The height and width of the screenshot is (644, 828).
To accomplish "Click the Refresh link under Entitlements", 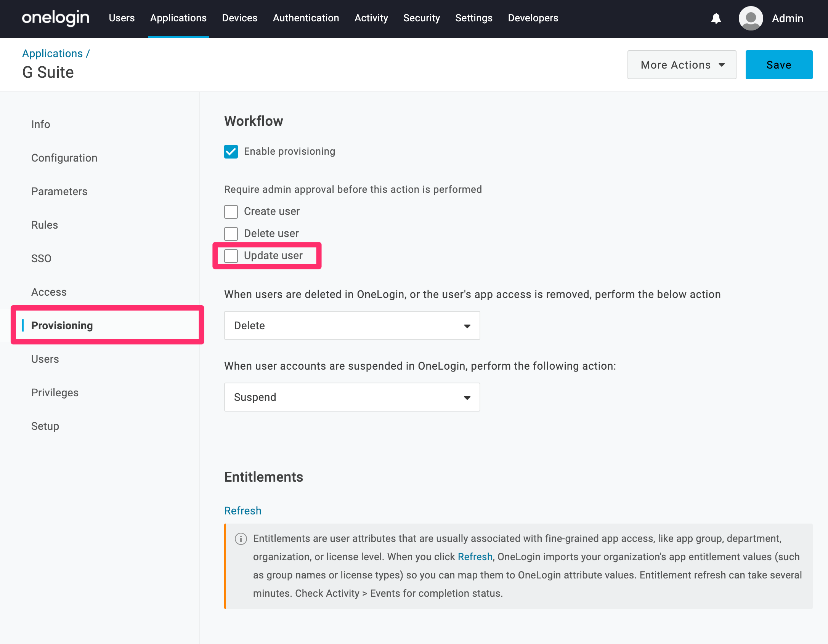I will click(243, 511).
